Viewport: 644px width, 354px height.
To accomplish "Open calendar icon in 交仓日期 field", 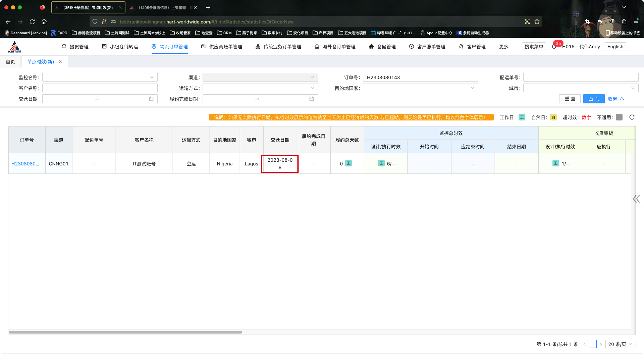I will pyautogui.click(x=151, y=99).
